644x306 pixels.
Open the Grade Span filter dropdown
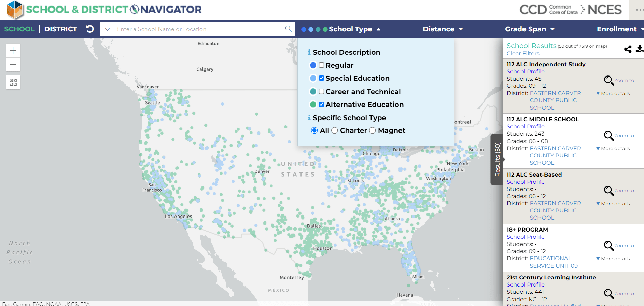click(530, 29)
